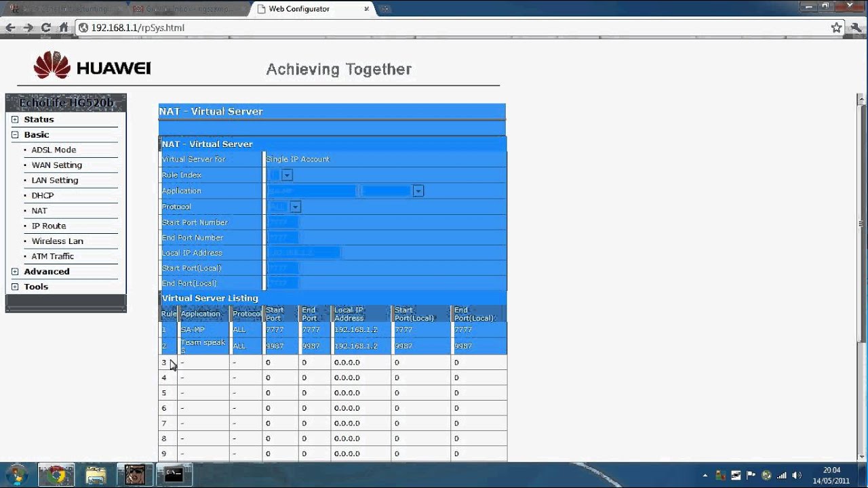The height and width of the screenshot is (488, 868).
Task: Open the Rule Index dropdown
Action: (x=281, y=175)
